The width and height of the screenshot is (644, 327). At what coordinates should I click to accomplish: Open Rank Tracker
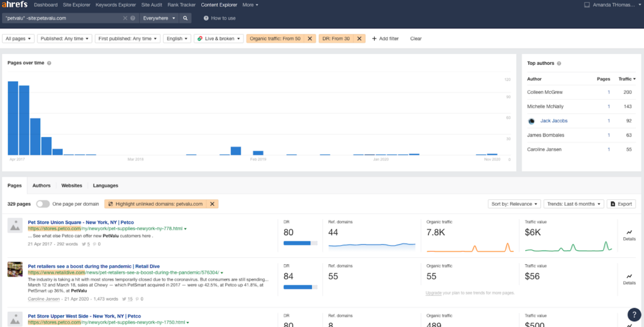(182, 5)
